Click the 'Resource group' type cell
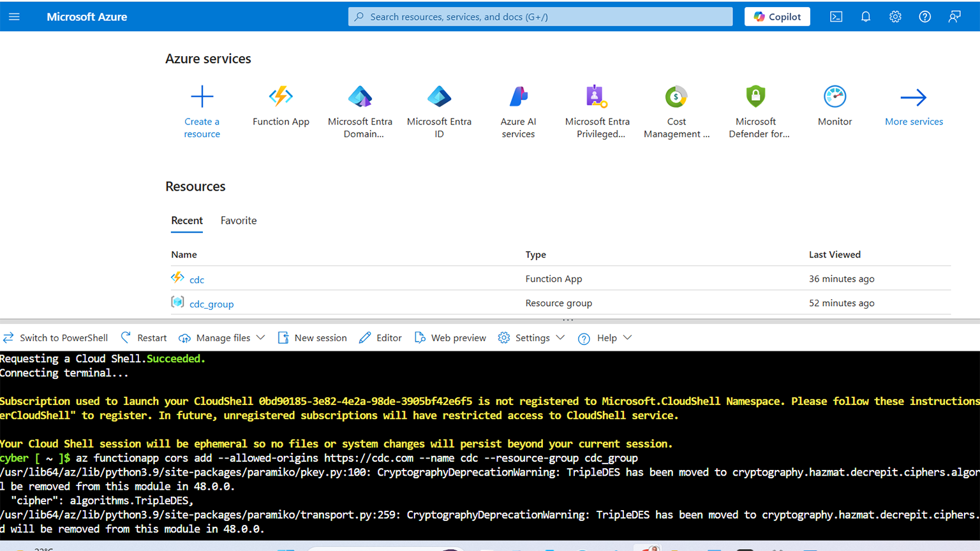This screenshot has width=980, height=551. click(558, 303)
